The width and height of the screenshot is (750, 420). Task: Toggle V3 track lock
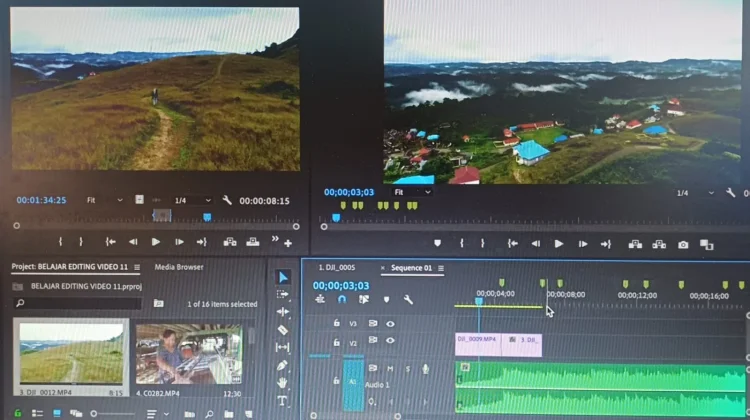[337, 323]
